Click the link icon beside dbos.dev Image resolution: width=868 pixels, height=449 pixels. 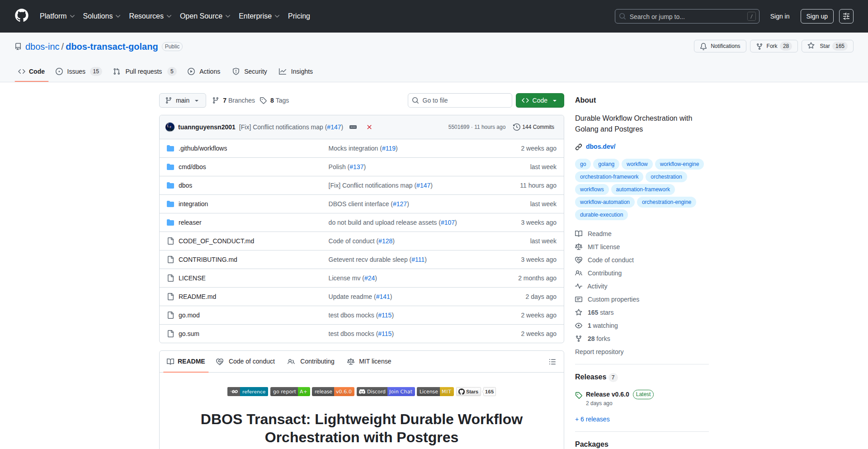(579, 147)
